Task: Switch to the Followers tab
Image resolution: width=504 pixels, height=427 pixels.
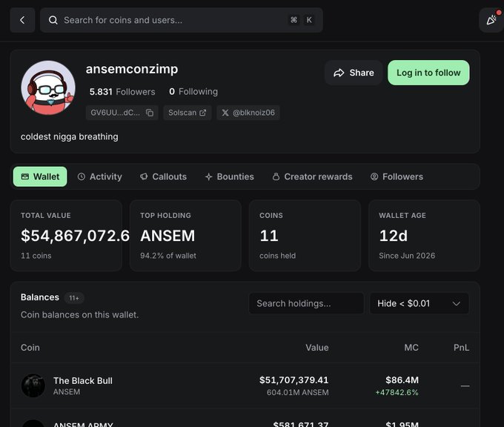Action: pos(397,176)
